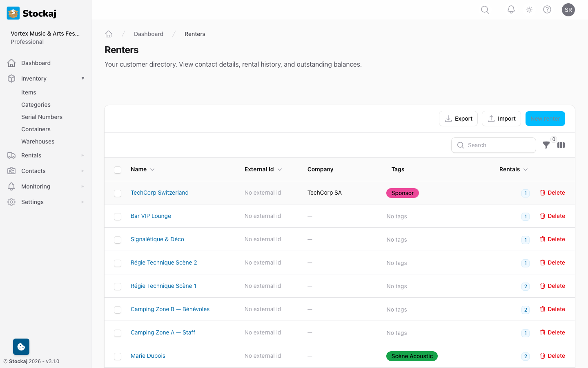Viewport: 588px width, 368px height.
Task: Switch to the Warehouses sidebar entry
Action: coord(38,141)
